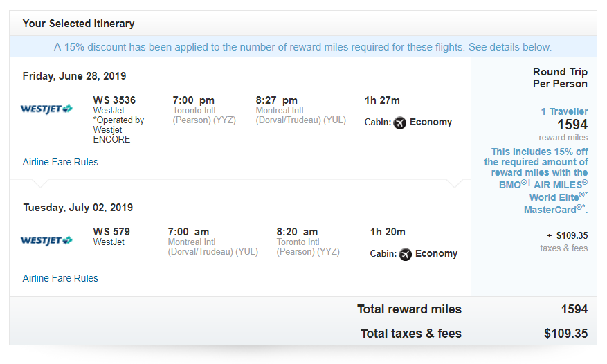Click the Friday, June 28, 2019 date heading
The height and width of the screenshot is (364, 607).
(x=74, y=76)
